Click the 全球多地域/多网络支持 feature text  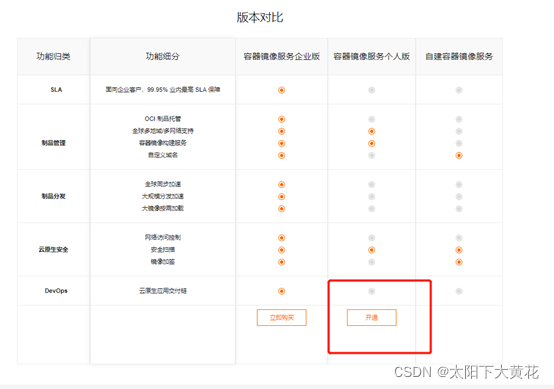click(x=163, y=131)
